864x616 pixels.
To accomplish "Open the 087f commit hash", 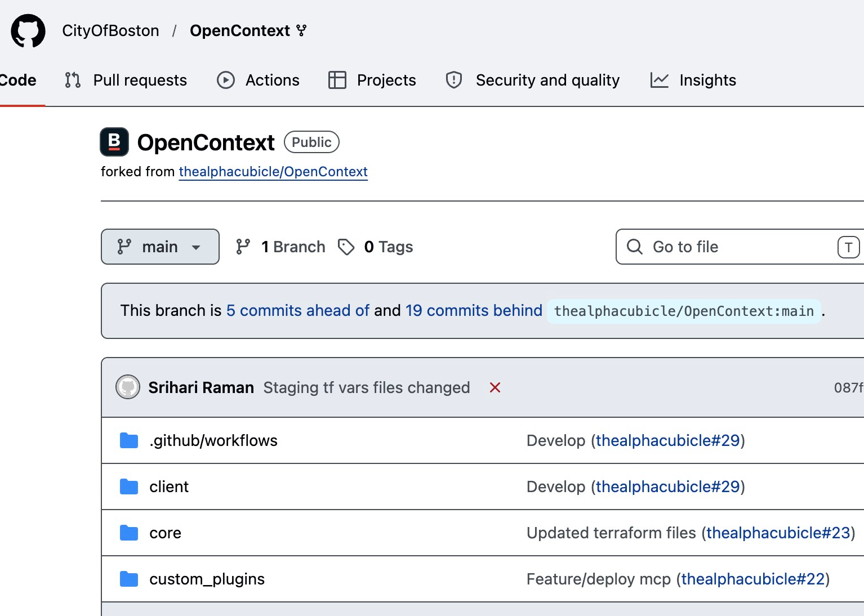I will (848, 387).
